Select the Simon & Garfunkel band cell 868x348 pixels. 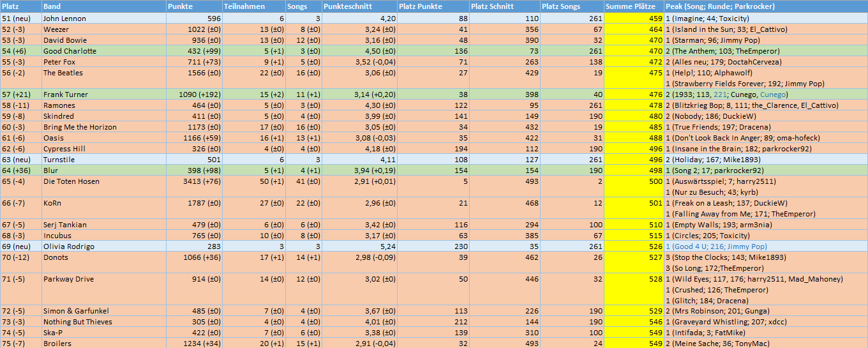click(74, 311)
